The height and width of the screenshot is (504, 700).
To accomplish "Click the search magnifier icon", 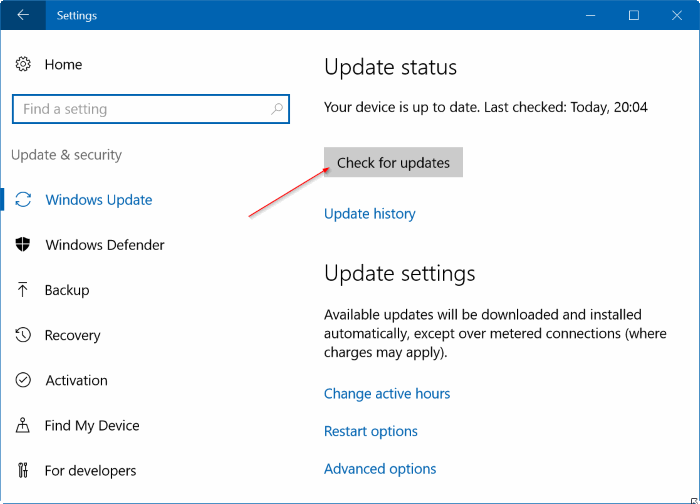I will (277, 109).
